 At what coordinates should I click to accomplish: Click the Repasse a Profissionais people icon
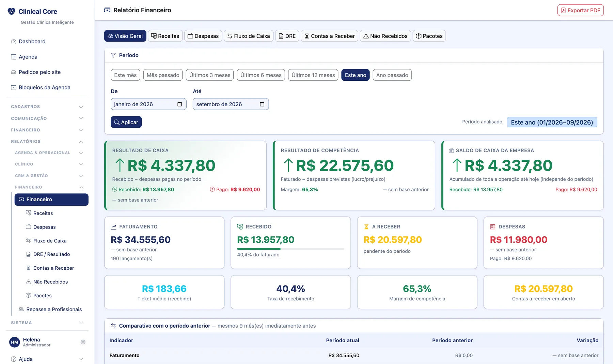click(x=21, y=309)
